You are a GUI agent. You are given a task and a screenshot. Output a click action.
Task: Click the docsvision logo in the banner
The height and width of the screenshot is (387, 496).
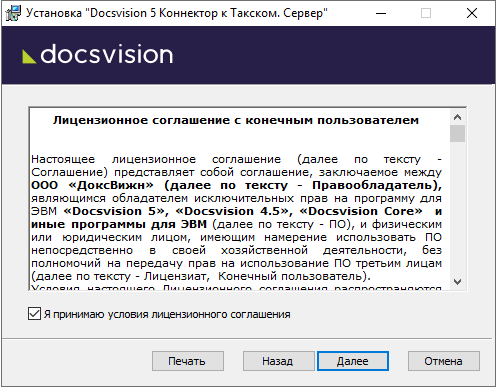pos(98,54)
